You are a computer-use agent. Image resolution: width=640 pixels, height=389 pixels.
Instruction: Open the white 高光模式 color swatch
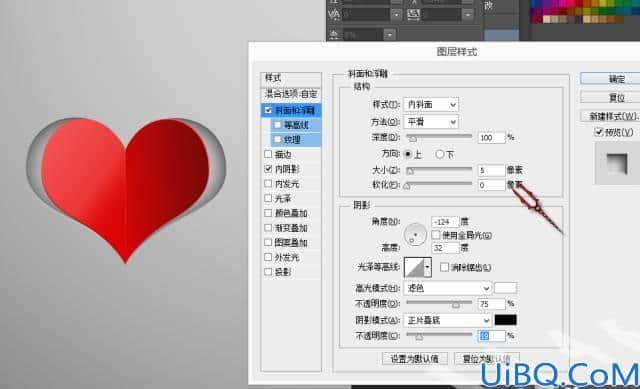(x=505, y=288)
